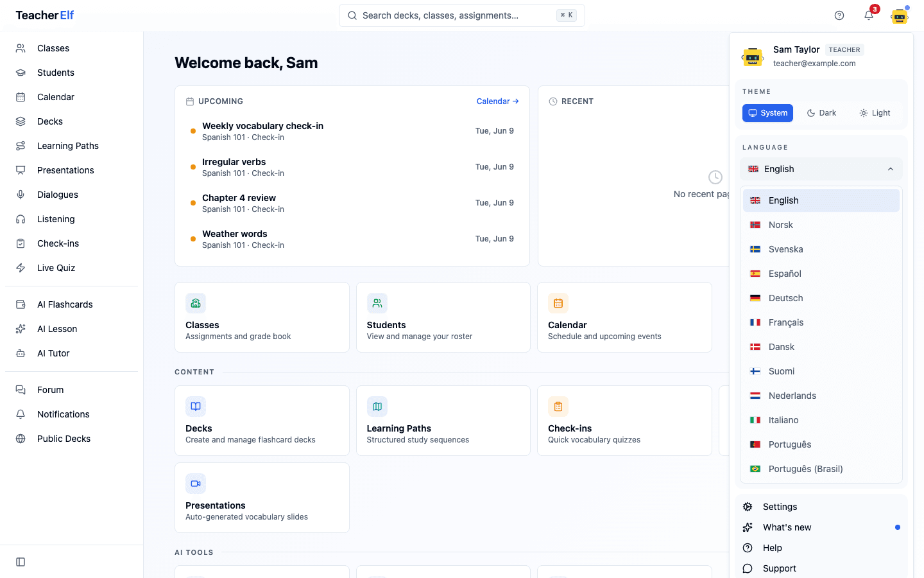Open Learning Paths sidebar item
Screen dimensions: 924x578
point(71,146)
